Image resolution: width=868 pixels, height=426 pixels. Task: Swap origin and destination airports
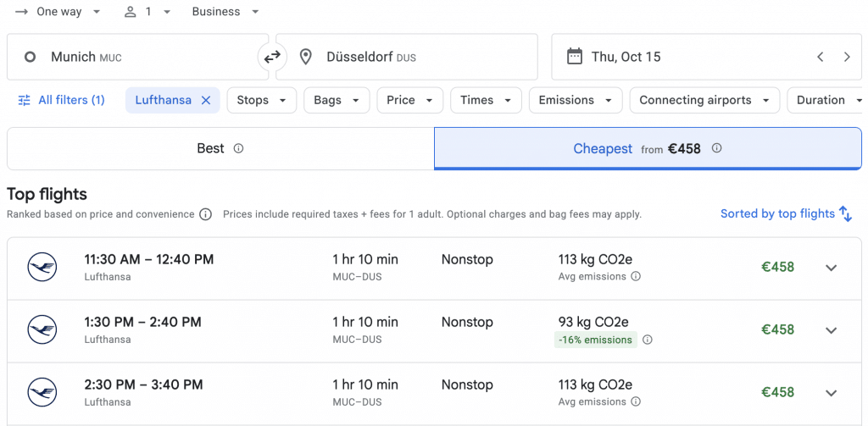pos(272,57)
